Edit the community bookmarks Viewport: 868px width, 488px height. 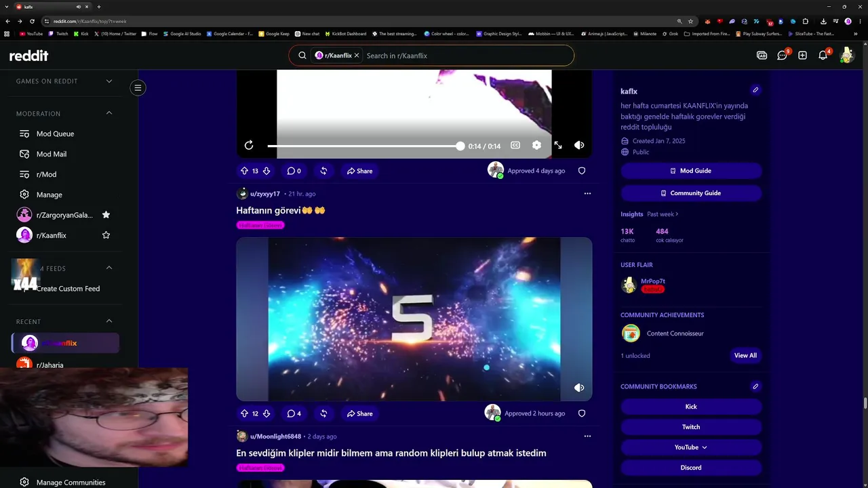click(755, 386)
